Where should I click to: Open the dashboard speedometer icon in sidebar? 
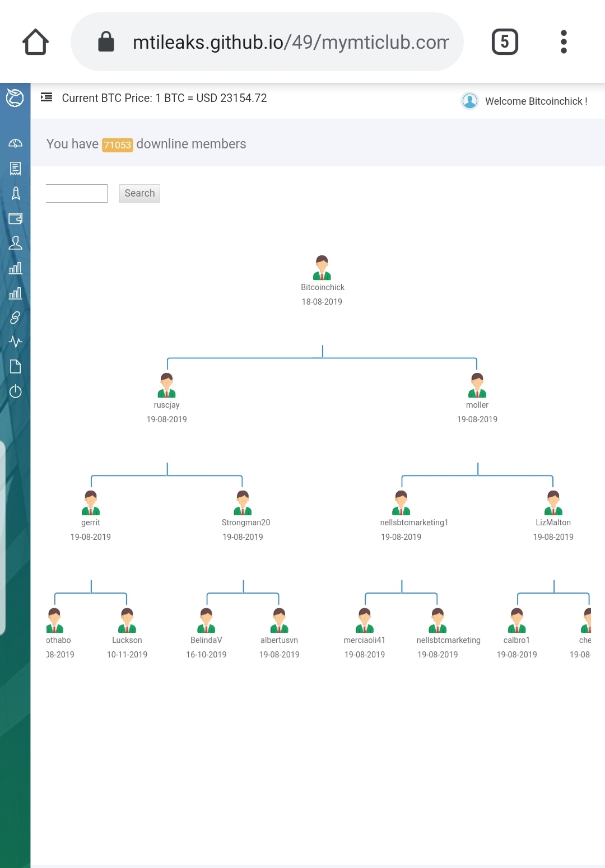pyautogui.click(x=15, y=143)
